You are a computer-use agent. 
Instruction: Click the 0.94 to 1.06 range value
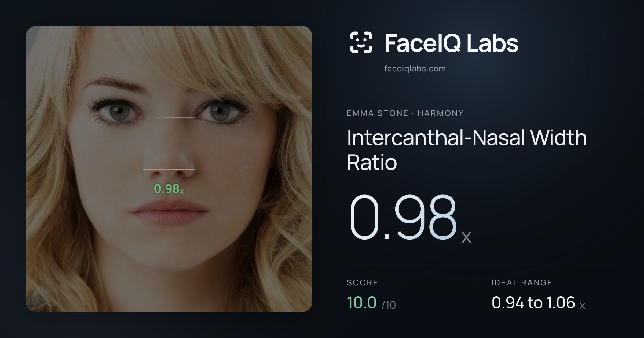tap(533, 303)
